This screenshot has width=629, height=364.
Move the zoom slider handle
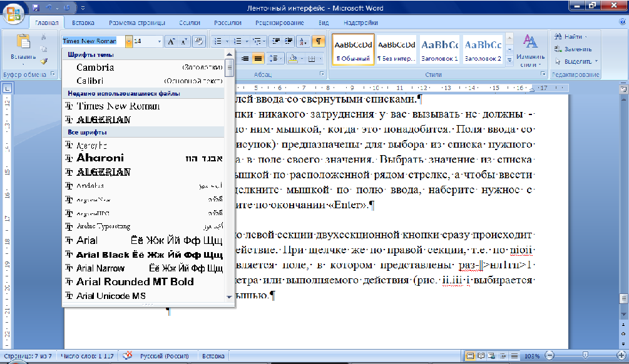tap(585, 355)
